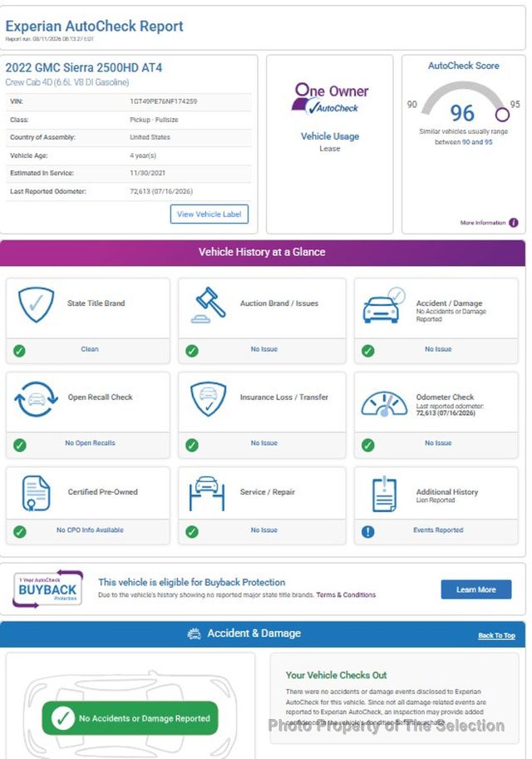Click the green check beside Clean
Screen dimensions: 532x759
pos(19,351)
